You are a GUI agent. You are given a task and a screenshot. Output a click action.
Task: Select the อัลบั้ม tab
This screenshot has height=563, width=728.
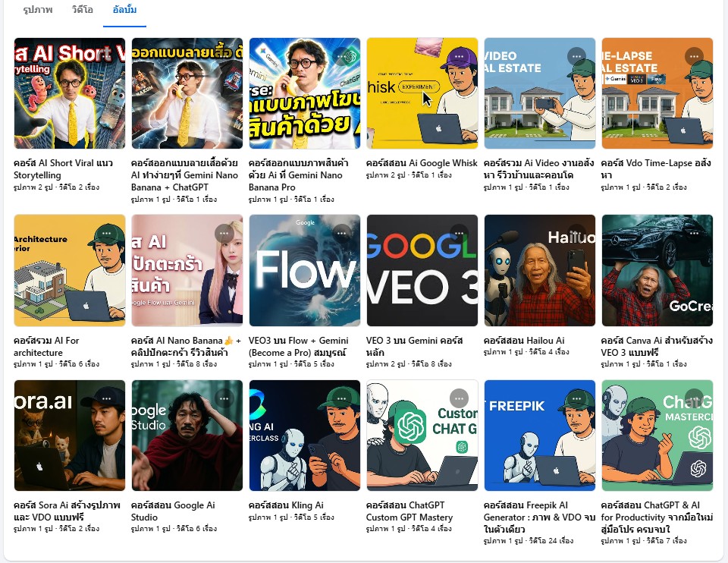[x=124, y=10]
